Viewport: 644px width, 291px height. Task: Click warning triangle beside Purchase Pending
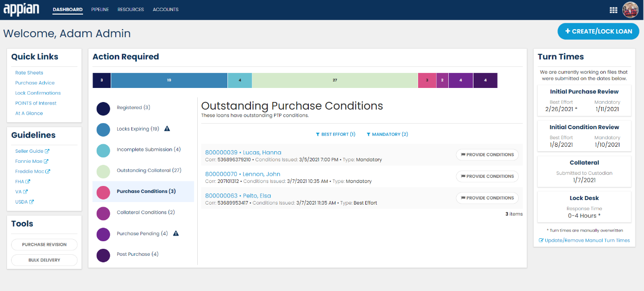point(176,233)
